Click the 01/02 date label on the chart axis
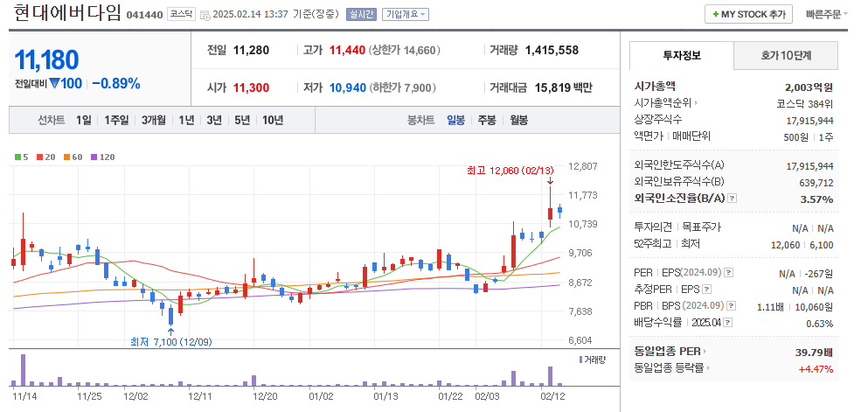868x412 pixels. pyautogui.click(x=322, y=396)
